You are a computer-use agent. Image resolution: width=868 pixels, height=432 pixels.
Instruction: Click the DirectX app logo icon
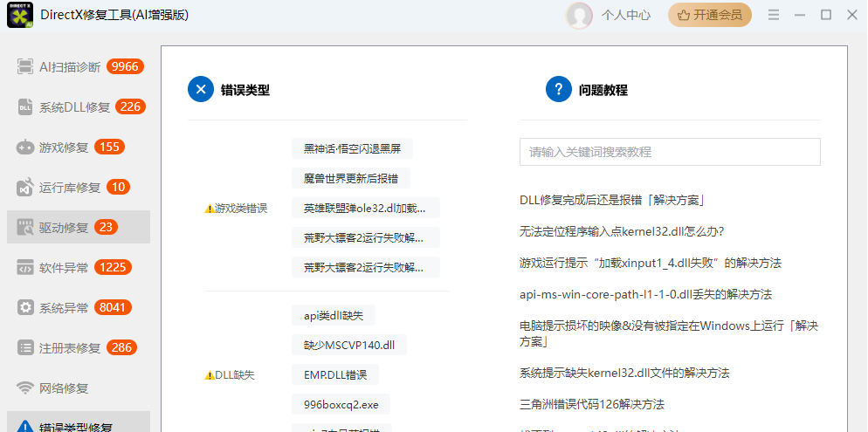pyautogui.click(x=20, y=15)
